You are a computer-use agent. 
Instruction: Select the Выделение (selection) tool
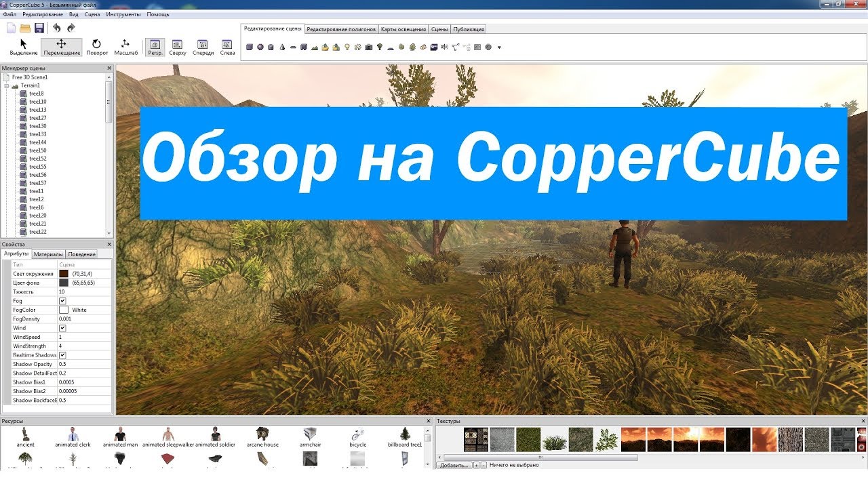[24, 47]
